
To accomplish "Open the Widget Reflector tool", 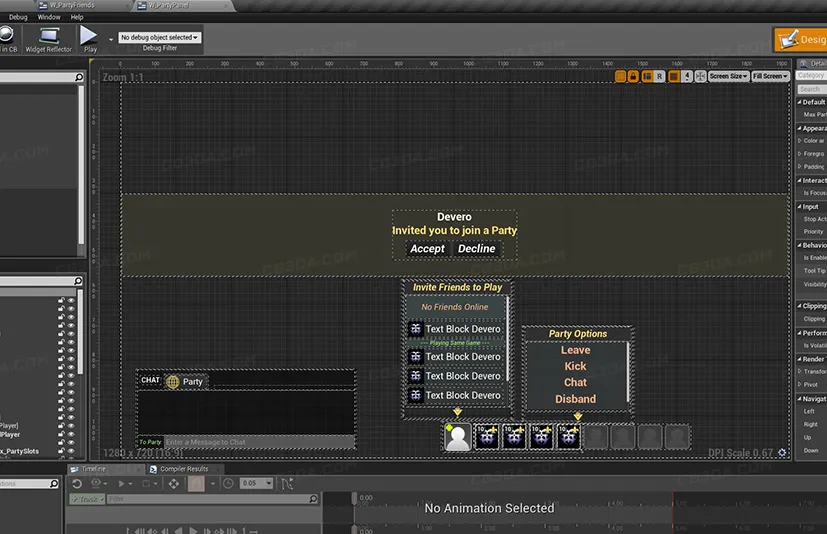I will 49,40.
